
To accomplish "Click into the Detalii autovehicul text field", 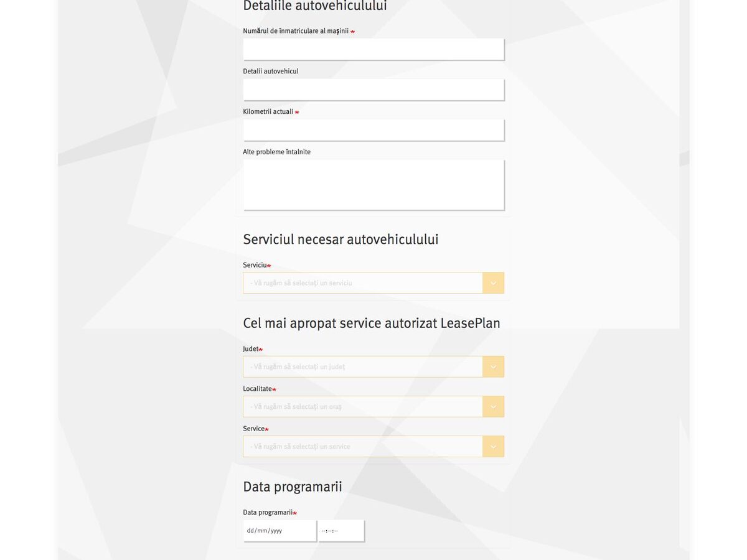I will [x=374, y=90].
